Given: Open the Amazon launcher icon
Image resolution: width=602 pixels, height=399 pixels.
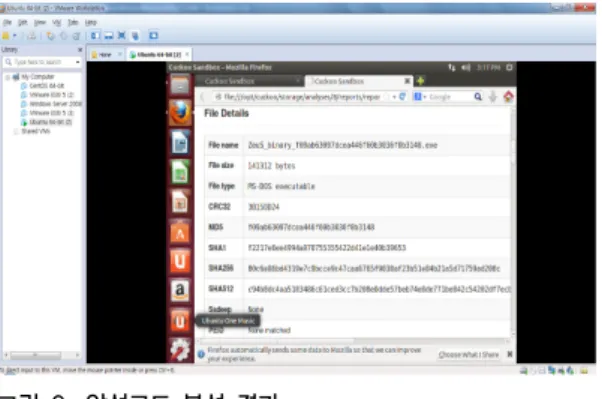Looking at the screenshot, I should pos(180,291).
